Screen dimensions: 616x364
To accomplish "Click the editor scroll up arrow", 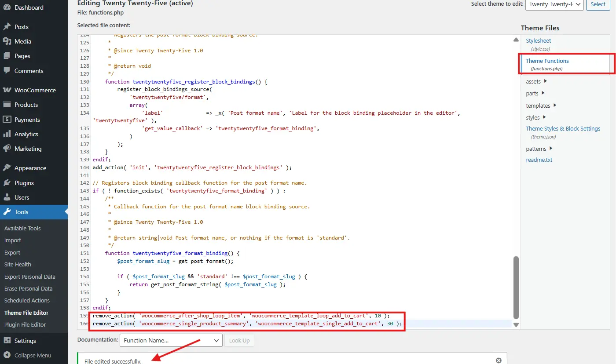I will pyautogui.click(x=516, y=40).
